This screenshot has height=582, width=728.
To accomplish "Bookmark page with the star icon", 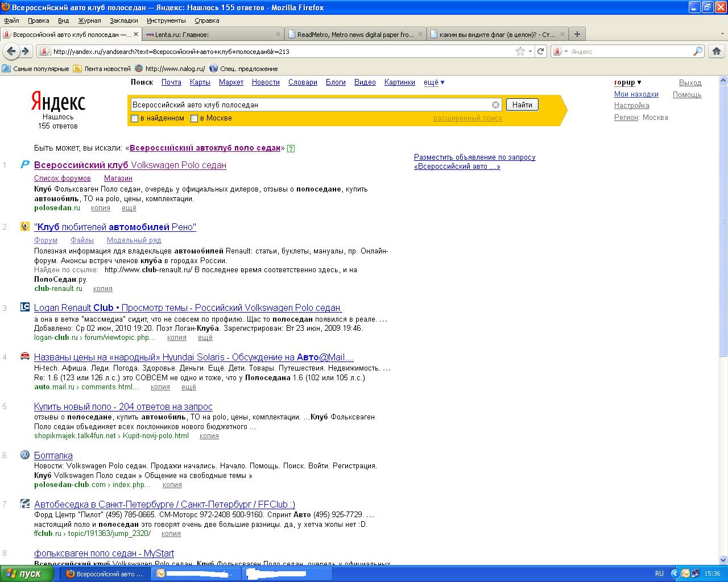I will tap(520, 51).
